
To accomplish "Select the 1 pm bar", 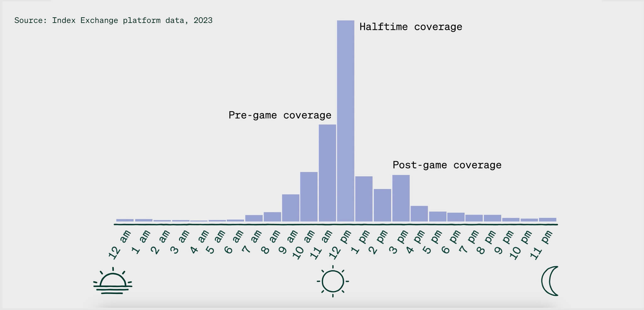I will click(x=364, y=199).
